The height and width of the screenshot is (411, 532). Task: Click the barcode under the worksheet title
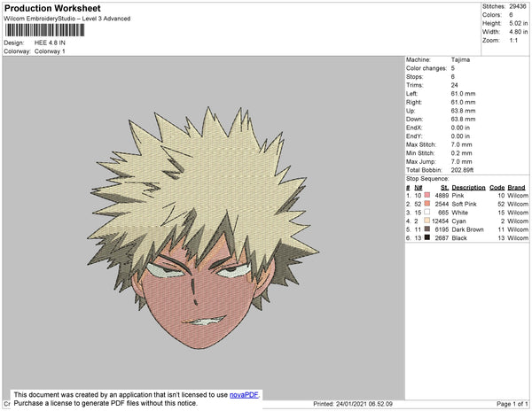click(x=45, y=30)
